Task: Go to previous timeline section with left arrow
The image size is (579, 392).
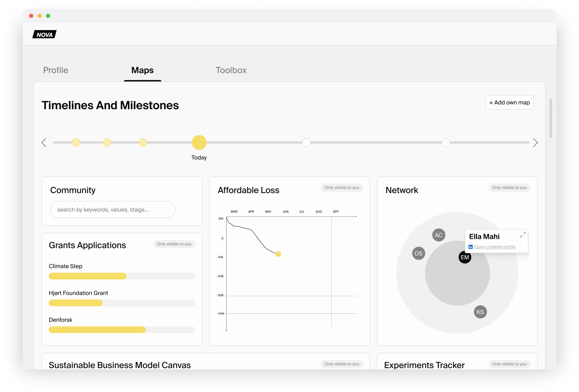Action: pos(44,143)
